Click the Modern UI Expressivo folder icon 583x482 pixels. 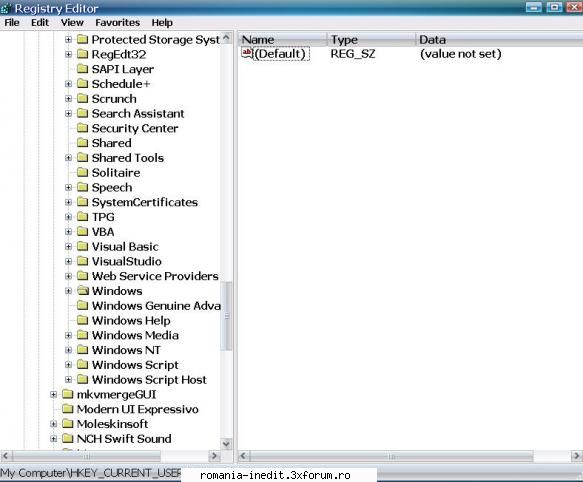(x=68, y=409)
